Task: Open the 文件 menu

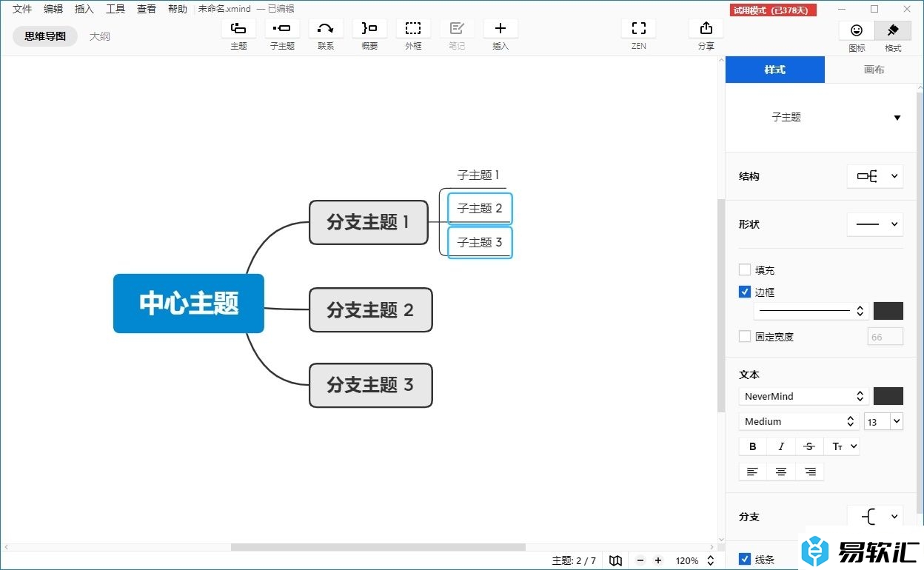Action: coord(22,9)
